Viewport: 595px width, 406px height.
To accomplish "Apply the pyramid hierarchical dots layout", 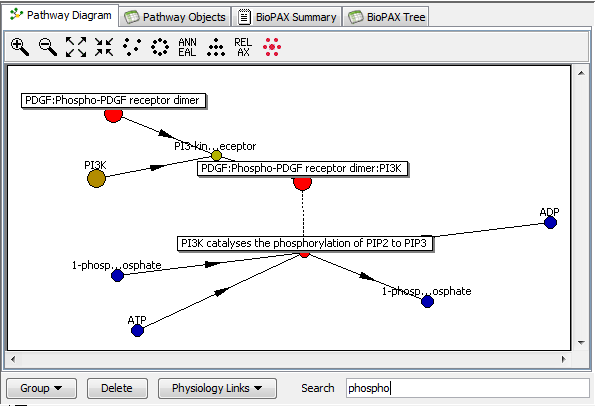I will [216, 47].
